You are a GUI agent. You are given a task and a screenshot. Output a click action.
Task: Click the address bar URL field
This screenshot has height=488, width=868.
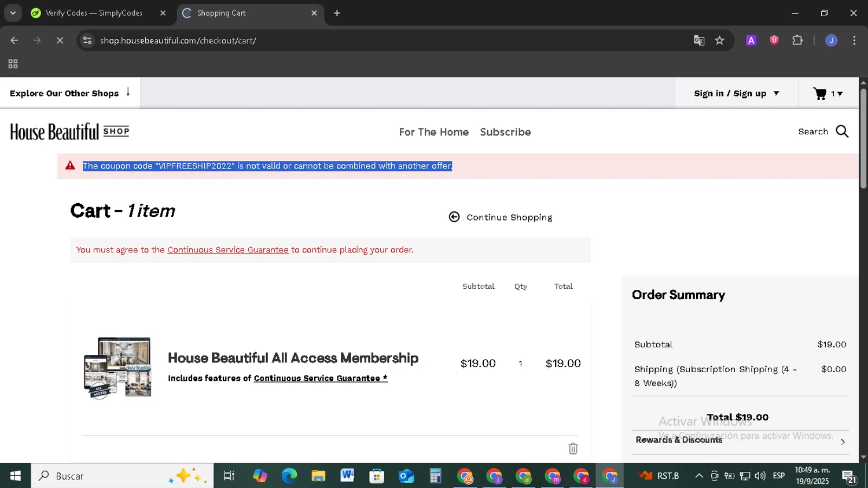tap(382, 41)
